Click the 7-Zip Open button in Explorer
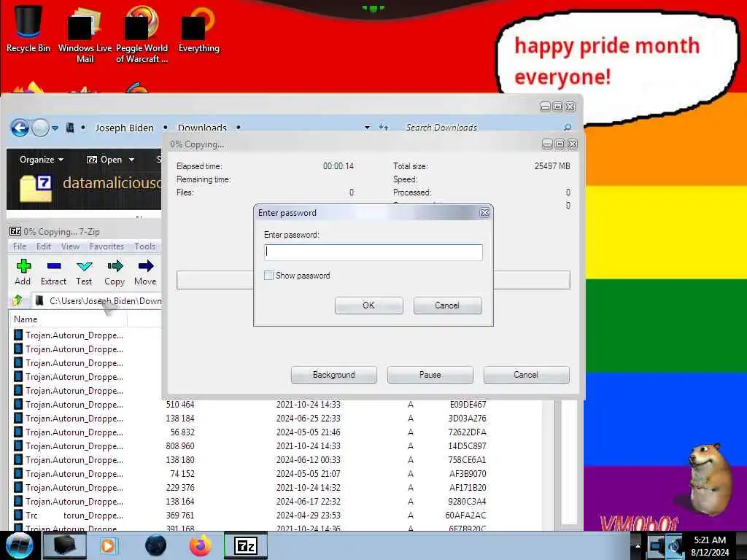The image size is (747, 560). pos(104,160)
